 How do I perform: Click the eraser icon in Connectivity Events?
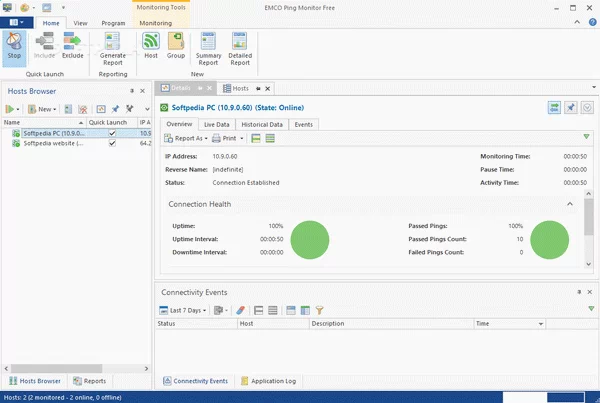[240, 310]
